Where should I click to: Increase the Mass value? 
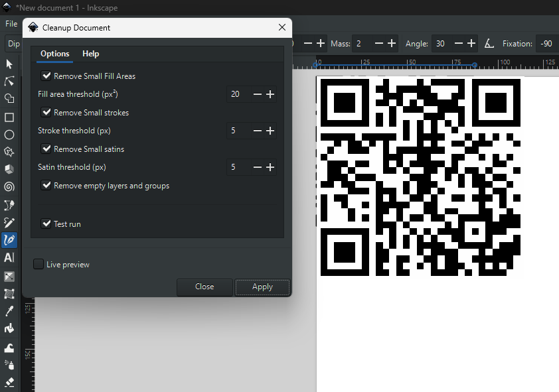[392, 43]
